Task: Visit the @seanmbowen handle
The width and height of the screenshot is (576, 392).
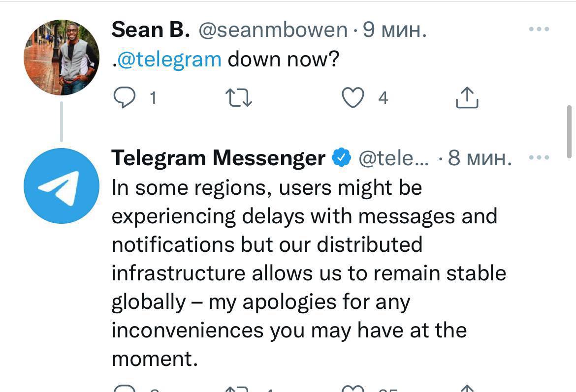Action: tap(273, 30)
